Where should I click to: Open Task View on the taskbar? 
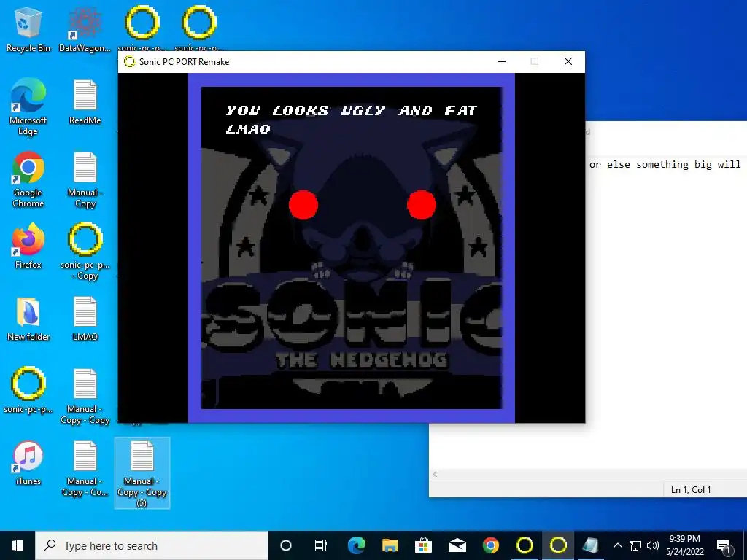pyautogui.click(x=321, y=545)
